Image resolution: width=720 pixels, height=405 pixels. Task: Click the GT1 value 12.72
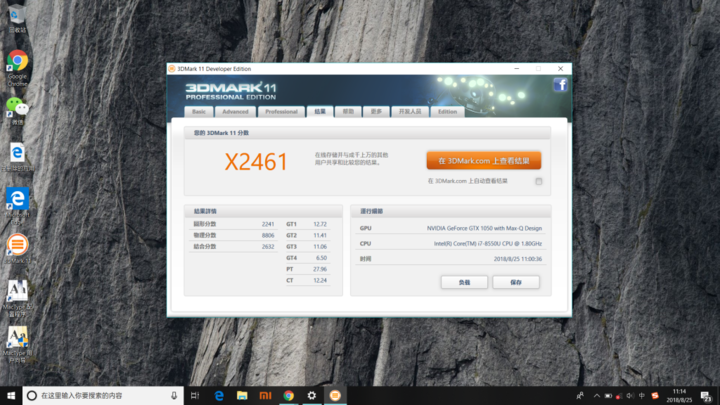[x=320, y=224]
